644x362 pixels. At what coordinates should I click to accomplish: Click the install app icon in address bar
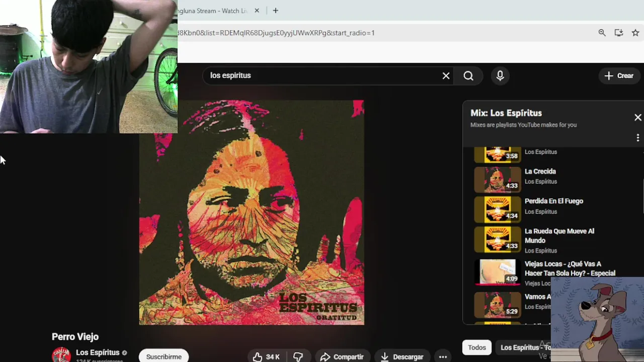coord(619,33)
